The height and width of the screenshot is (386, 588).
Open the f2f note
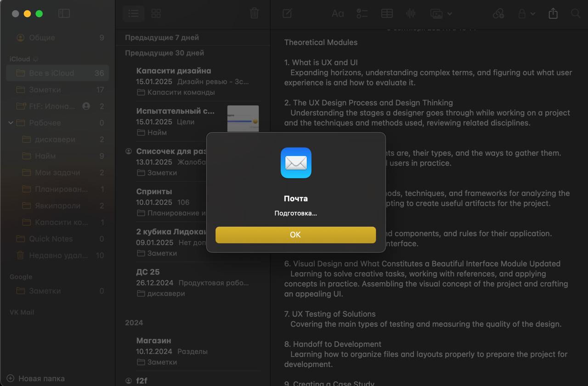(193, 380)
